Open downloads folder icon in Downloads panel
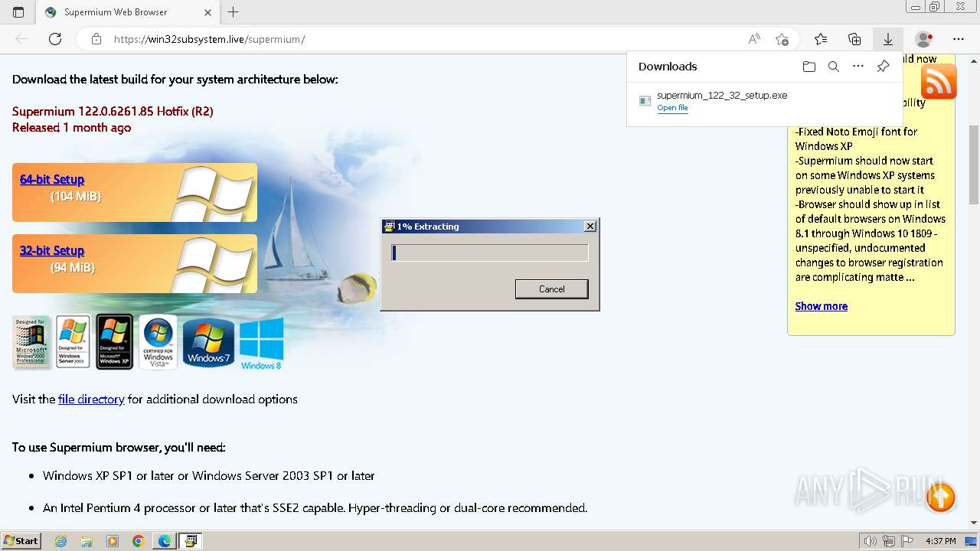Screen dimensions: 980x551 [x=809, y=67]
